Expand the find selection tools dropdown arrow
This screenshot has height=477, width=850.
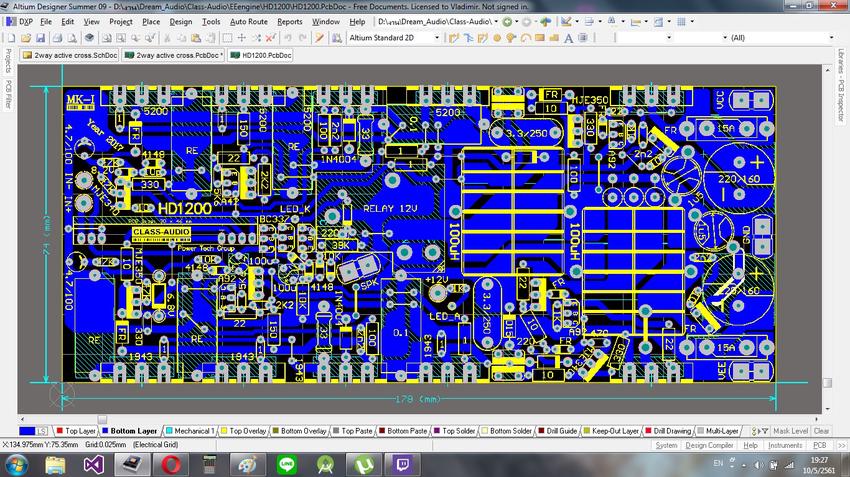pos(623,22)
